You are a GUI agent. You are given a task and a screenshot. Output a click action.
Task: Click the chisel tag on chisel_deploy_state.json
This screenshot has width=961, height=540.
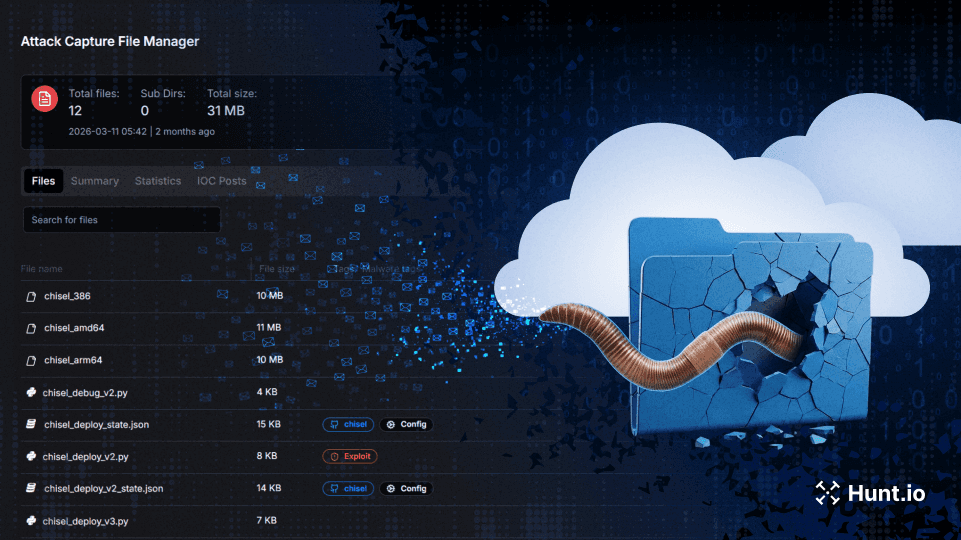tap(348, 424)
